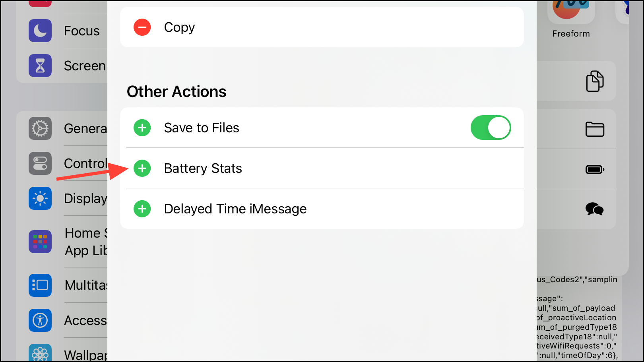The height and width of the screenshot is (362, 644).
Task: Add Battery Stats using the green plus button
Action: click(142, 168)
